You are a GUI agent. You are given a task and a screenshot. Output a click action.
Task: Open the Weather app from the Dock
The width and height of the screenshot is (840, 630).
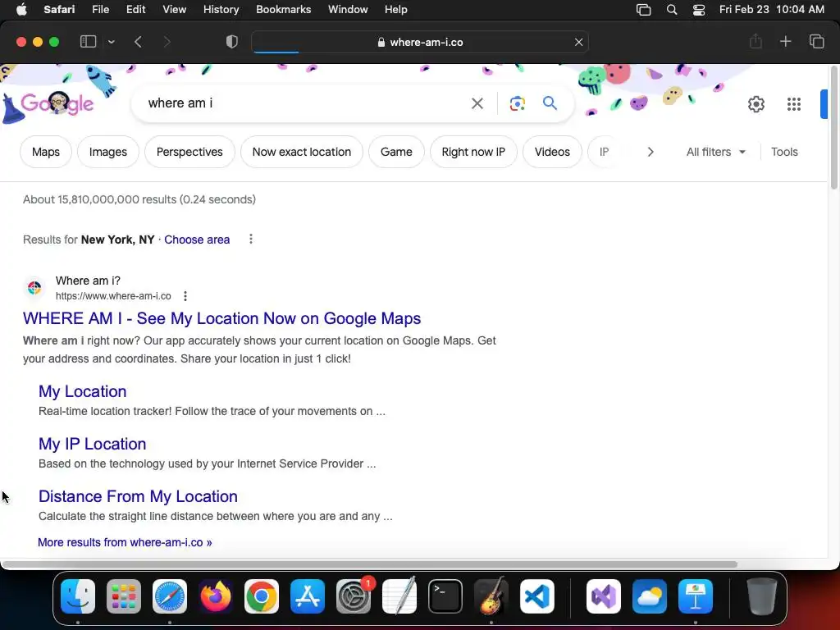tap(650, 596)
